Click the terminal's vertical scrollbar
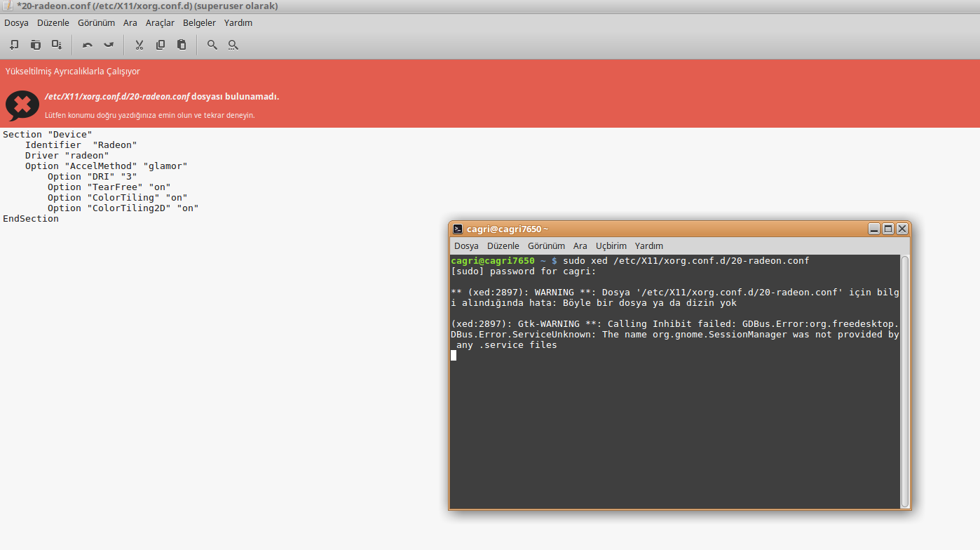Screen dimensions: 980x550 [905, 382]
